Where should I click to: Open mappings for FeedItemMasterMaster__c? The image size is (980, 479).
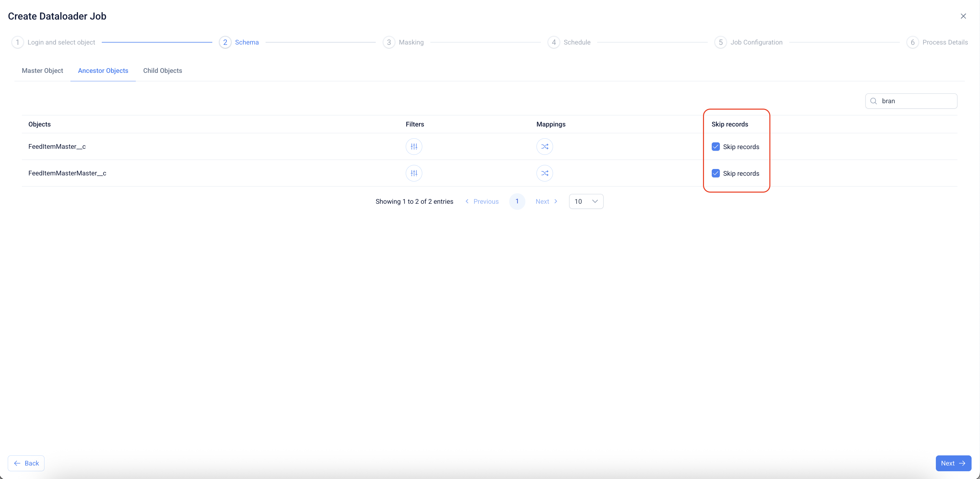[x=544, y=173]
